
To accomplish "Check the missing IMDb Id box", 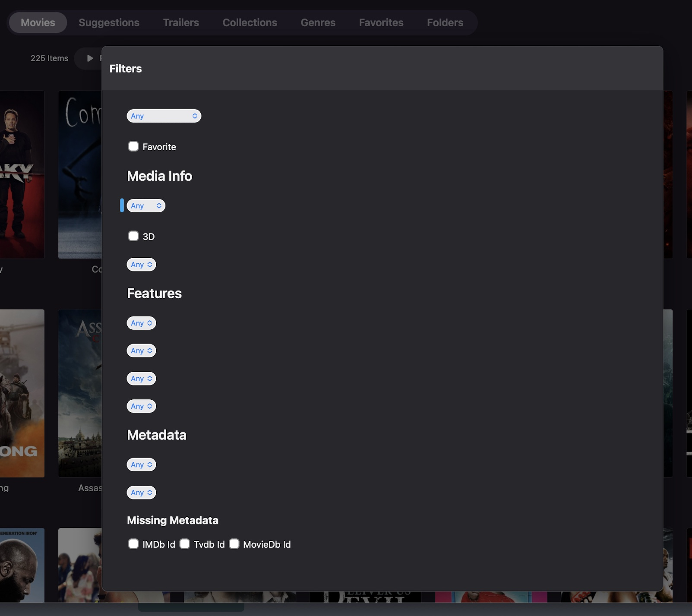I will [x=133, y=544].
